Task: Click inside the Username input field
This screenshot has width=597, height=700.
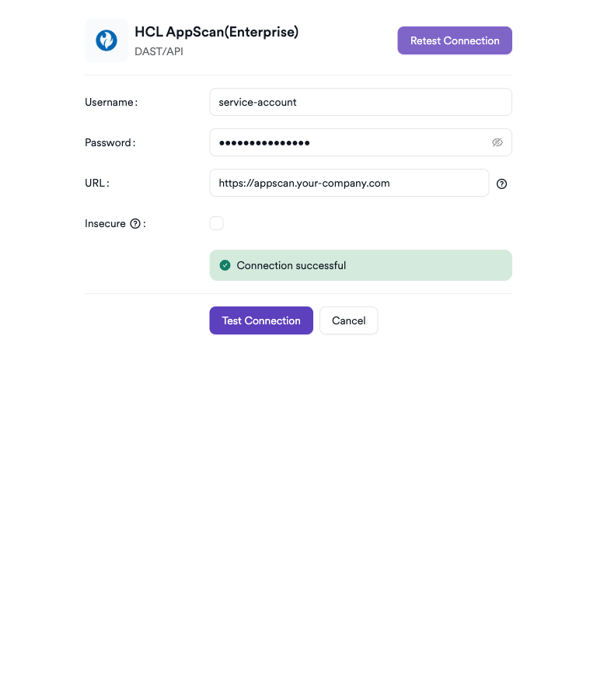Action: click(361, 102)
